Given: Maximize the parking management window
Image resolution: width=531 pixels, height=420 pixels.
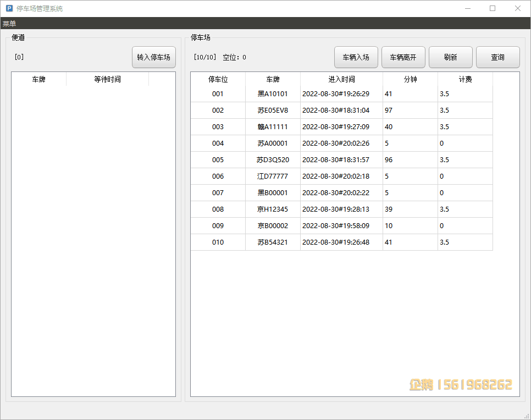Looking at the screenshot, I should coord(493,8).
